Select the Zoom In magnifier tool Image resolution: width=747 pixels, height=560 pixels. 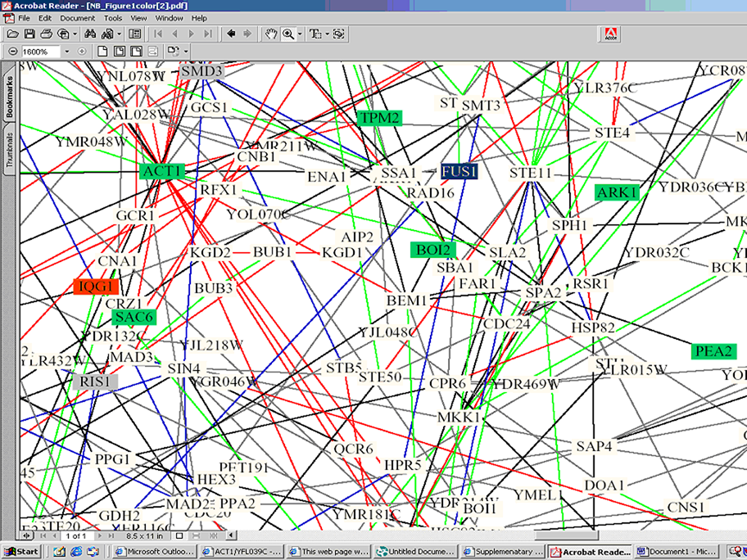click(x=287, y=34)
